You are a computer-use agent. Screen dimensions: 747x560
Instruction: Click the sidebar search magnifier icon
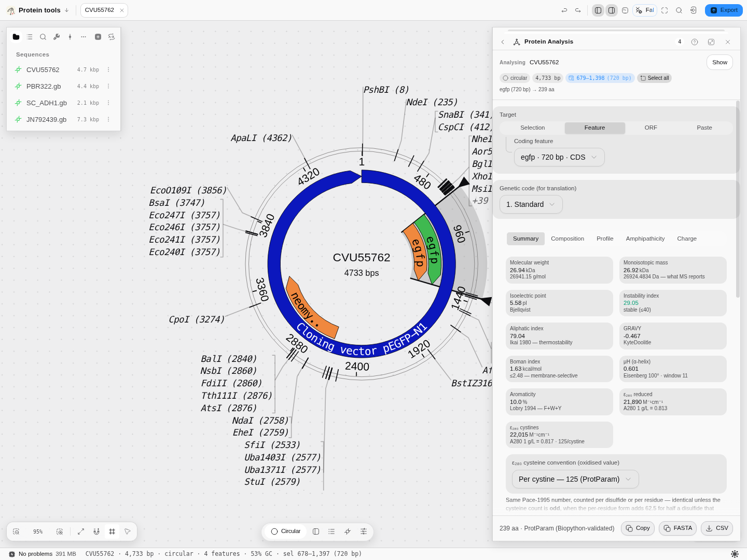(43, 37)
